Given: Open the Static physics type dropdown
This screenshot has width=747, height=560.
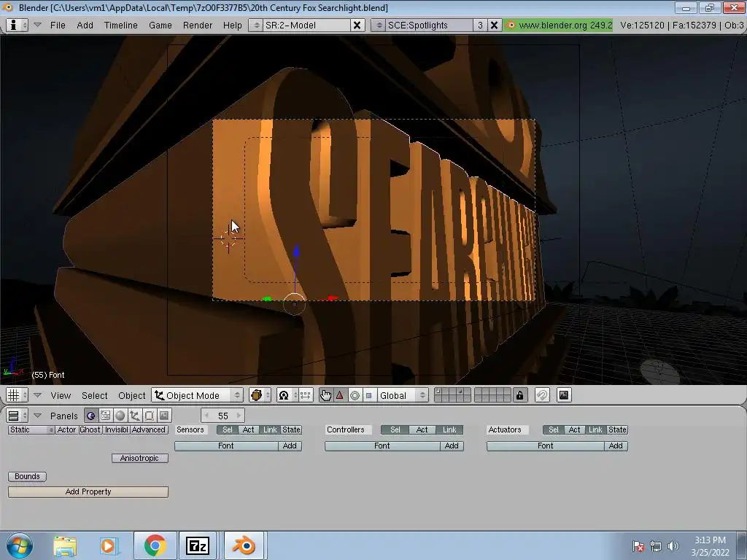Looking at the screenshot, I should pyautogui.click(x=31, y=429).
